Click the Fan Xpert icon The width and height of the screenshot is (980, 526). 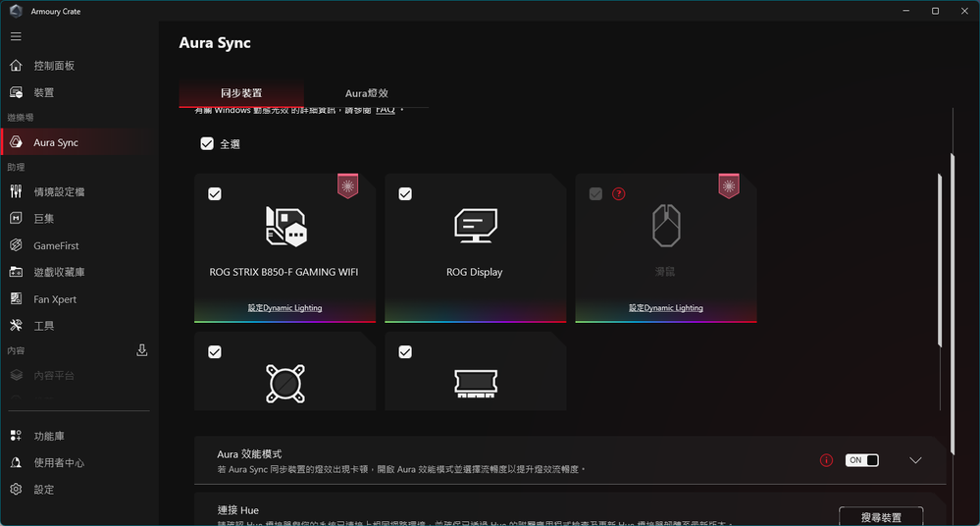[17, 299]
